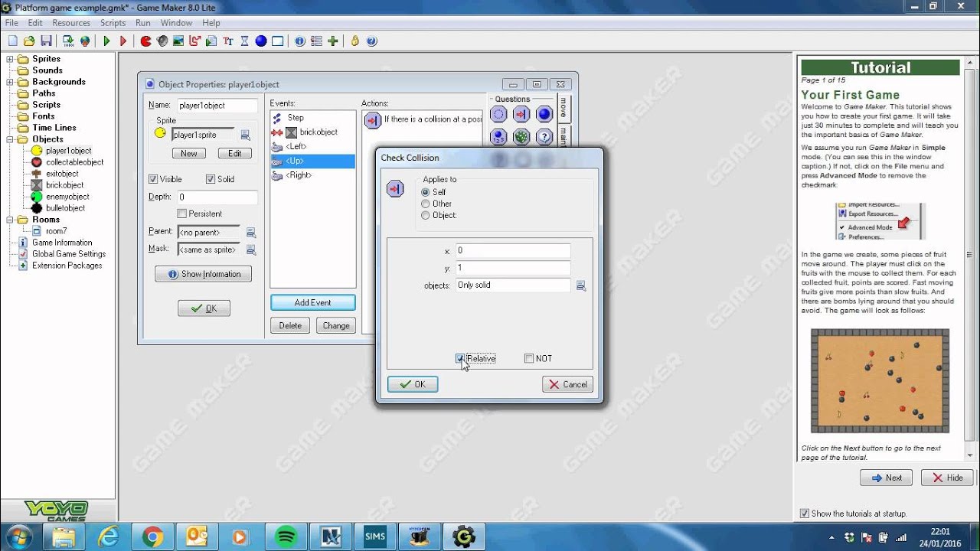This screenshot has height=551, width=980.
Task: Click the Add Event button
Action: pos(313,302)
